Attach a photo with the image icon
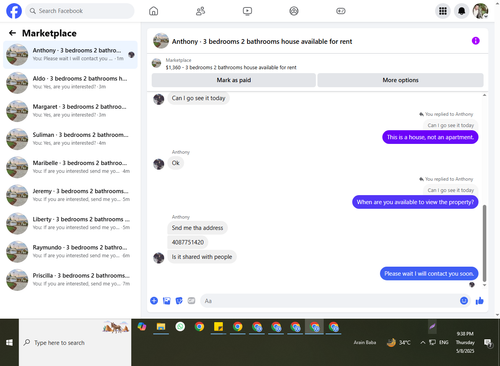This screenshot has height=366, width=500. click(x=167, y=301)
